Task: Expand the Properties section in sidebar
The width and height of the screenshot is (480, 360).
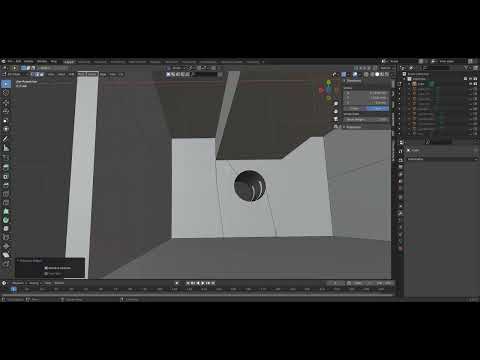Action: coord(353,127)
